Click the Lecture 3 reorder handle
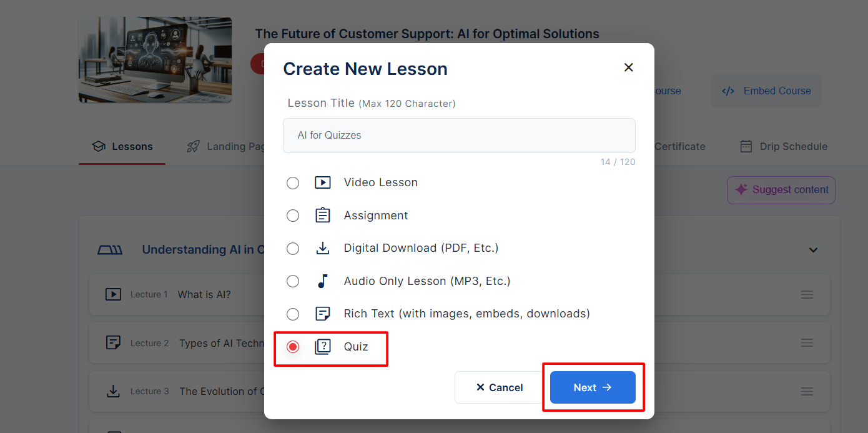This screenshot has height=433, width=868. point(807,392)
